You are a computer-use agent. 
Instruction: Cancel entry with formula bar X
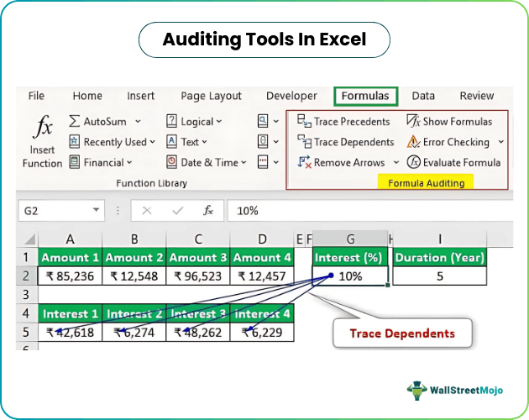(147, 211)
